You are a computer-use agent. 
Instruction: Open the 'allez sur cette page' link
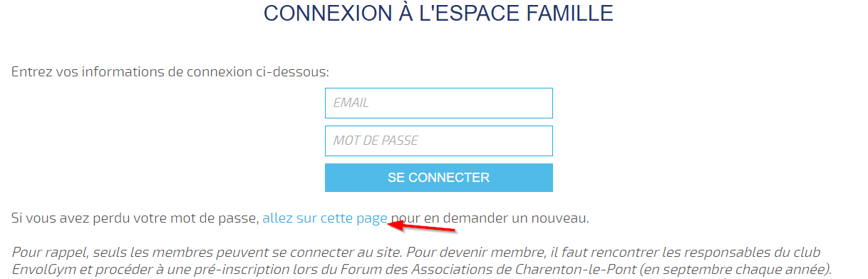pyautogui.click(x=325, y=218)
